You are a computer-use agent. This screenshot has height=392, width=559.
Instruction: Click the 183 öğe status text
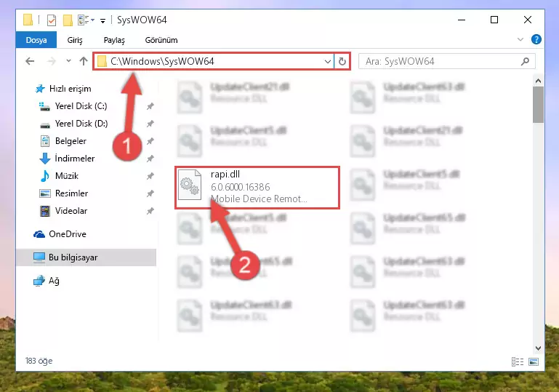click(x=39, y=361)
